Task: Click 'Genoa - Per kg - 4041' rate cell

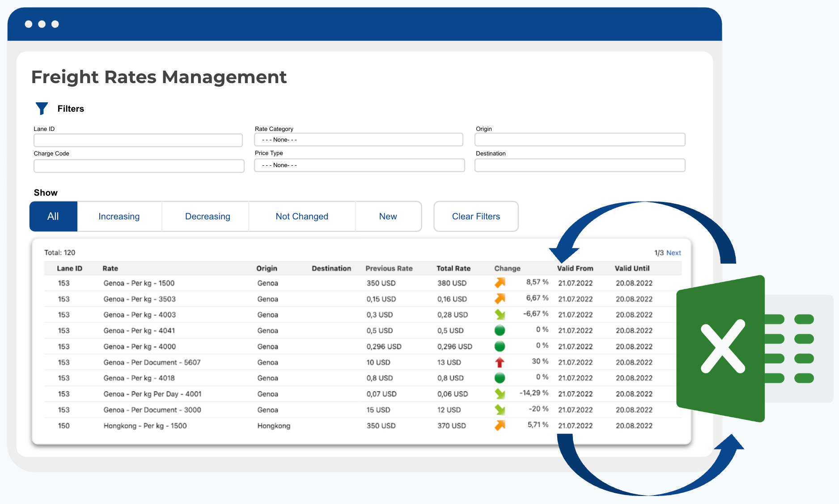Action: click(x=139, y=331)
